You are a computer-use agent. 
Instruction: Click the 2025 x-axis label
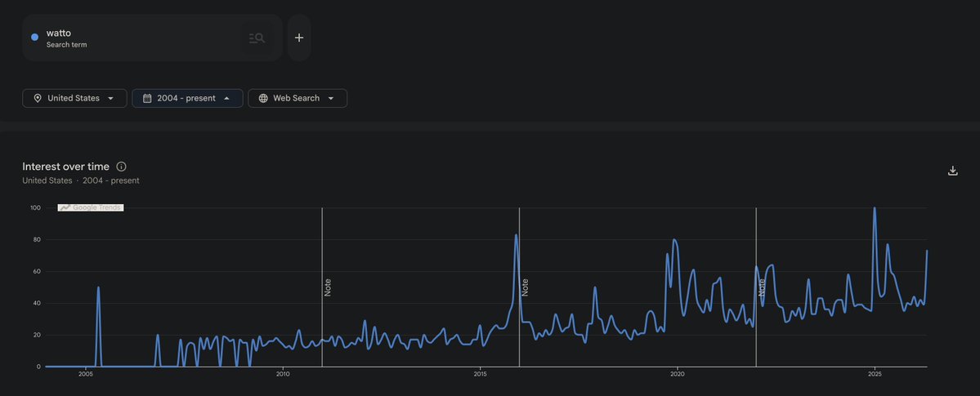(875, 374)
